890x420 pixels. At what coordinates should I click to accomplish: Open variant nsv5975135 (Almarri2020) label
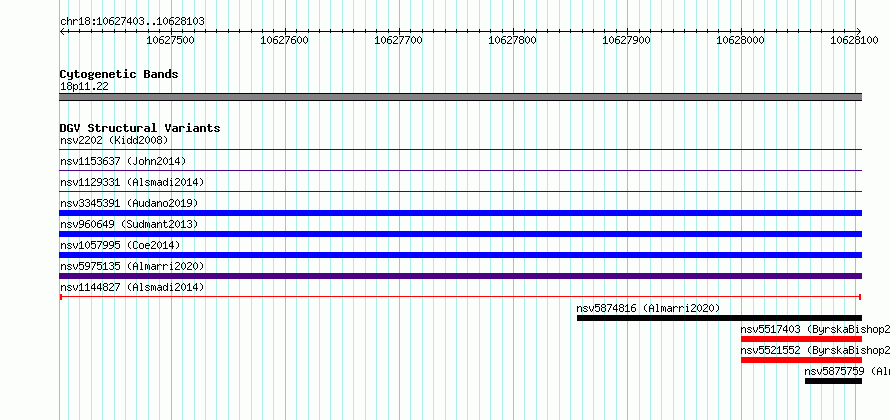132,266
